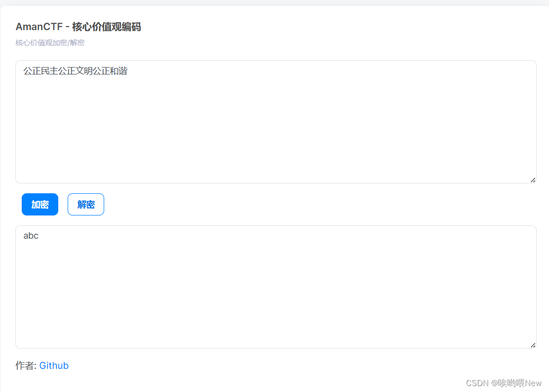Open the Github author link
This screenshot has height=392, width=549.
pos(54,365)
